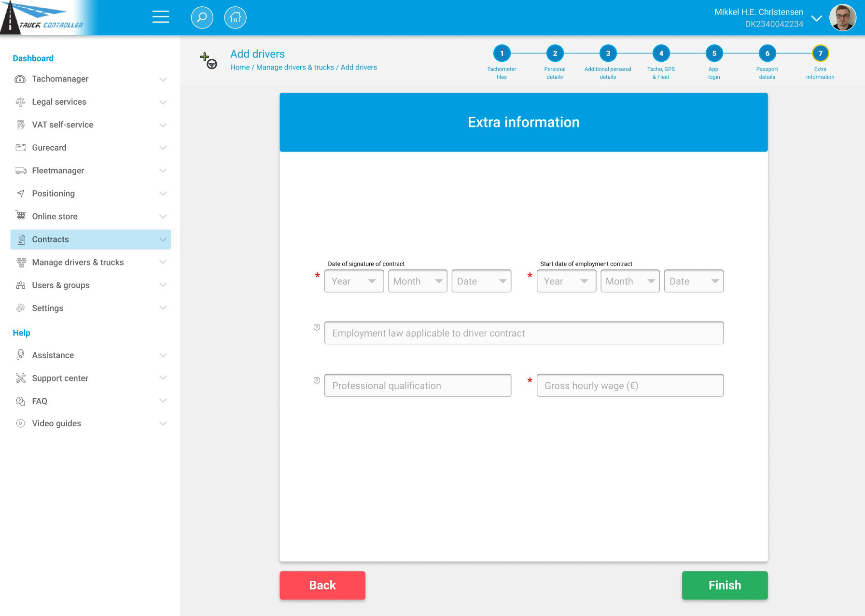Go to step 2 Personal details
This screenshot has width=865, height=616.
555,53
